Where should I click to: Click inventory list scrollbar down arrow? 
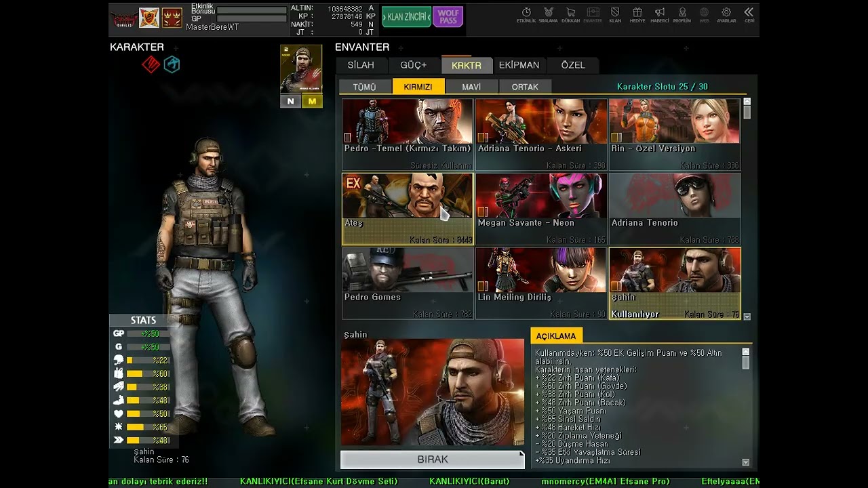coord(747,317)
